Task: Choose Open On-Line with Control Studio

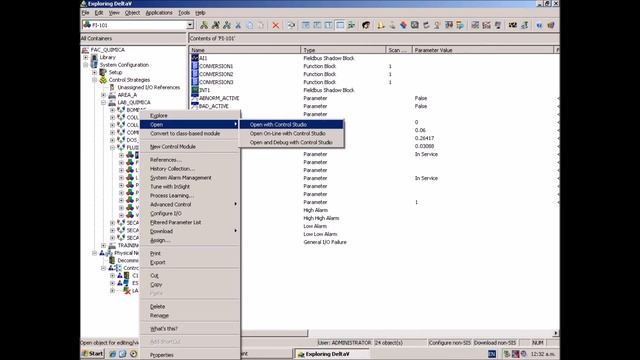Action: click(291, 133)
